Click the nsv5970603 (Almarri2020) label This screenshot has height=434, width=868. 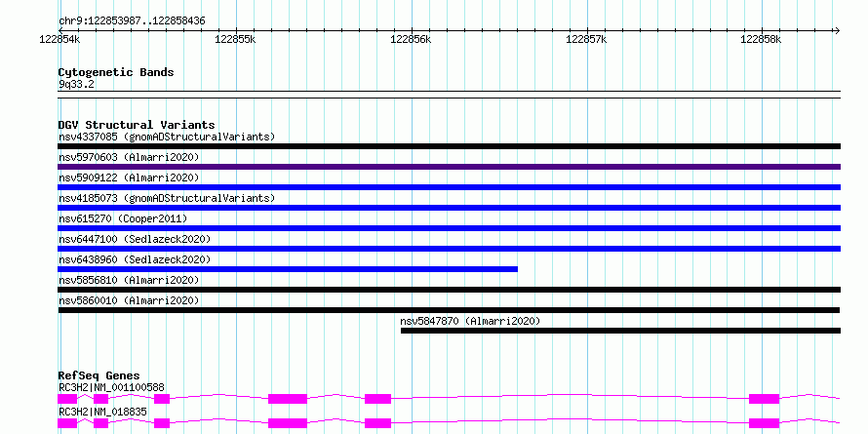pyautogui.click(x=129, y=157)
